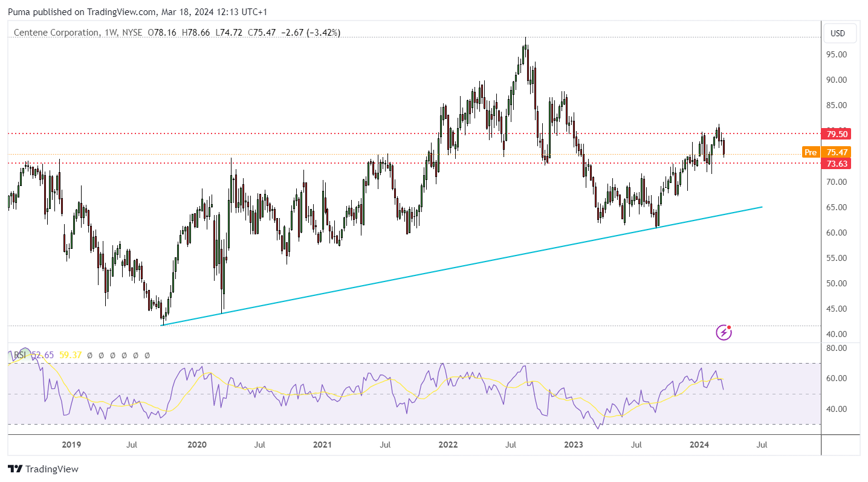Viewport: 868px width, 482px height.
Task: Click the 80.00 RSI scale label
Action: 837,349
